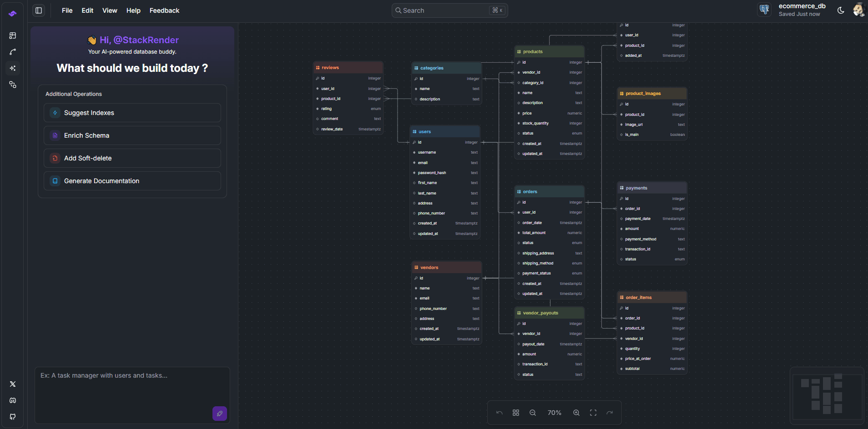Viewport: 868px width, 429px height.
Task: Click the Suggest Indexes button
Action: (132, 112)
